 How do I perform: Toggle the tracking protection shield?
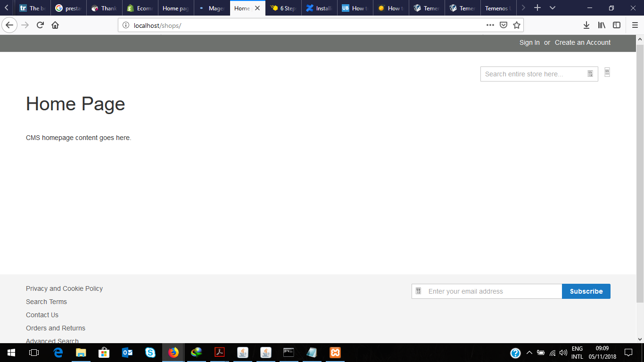coord(504,25)
